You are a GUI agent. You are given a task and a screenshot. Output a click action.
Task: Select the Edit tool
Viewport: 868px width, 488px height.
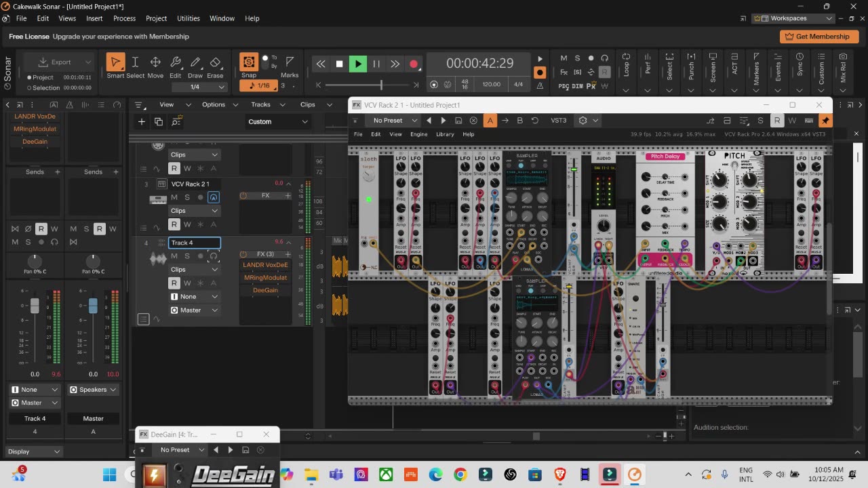pos(175,63)
